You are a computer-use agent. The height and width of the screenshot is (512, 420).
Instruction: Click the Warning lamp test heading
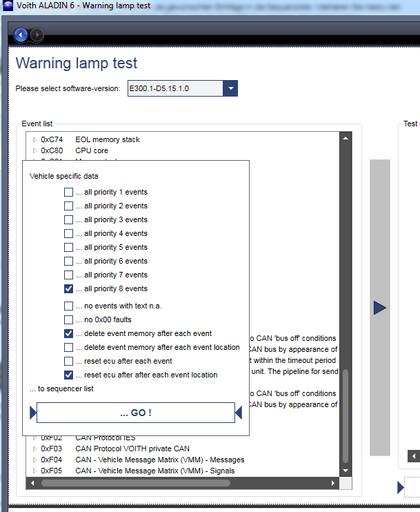coord(77,63)
